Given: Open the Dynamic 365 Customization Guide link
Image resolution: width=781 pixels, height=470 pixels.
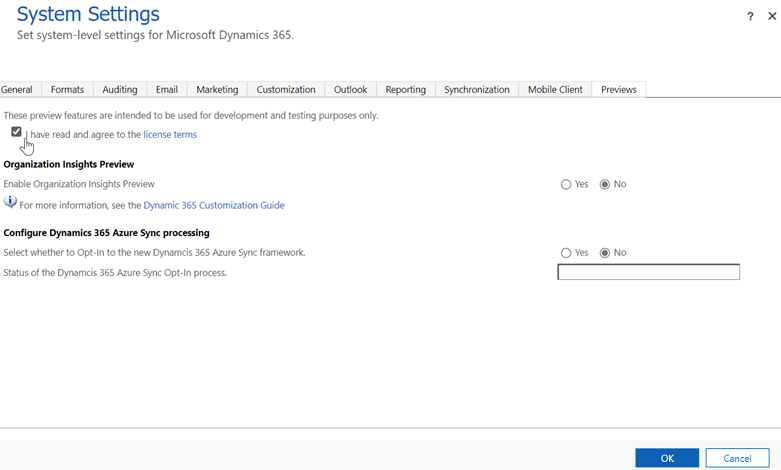Looking at the screenshot, I should (214, 205).
